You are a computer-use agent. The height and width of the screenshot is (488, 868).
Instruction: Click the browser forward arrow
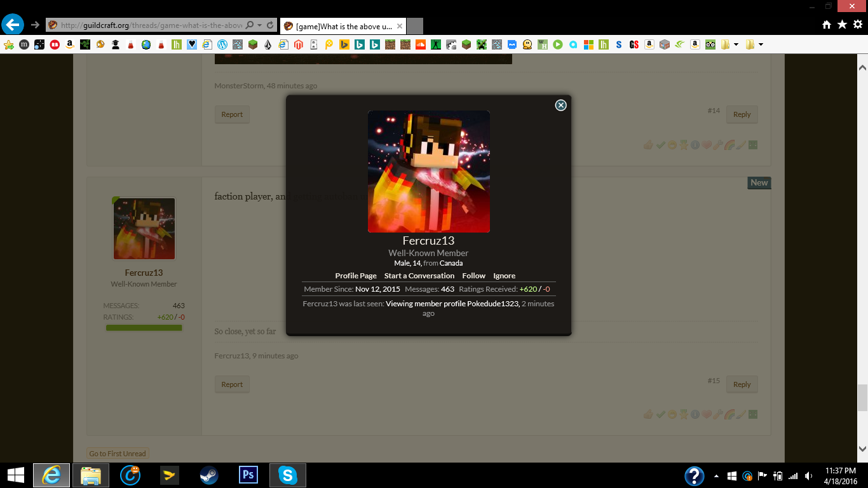[x=35, y=25]
